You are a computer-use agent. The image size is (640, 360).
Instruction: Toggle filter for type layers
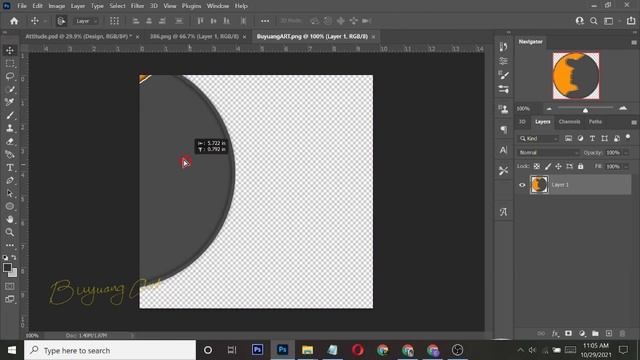pos(592,138)
